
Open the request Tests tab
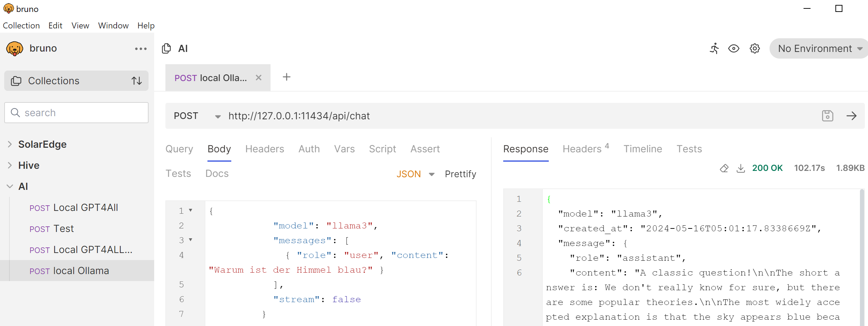pyautogui.click(x=178, y=174)
